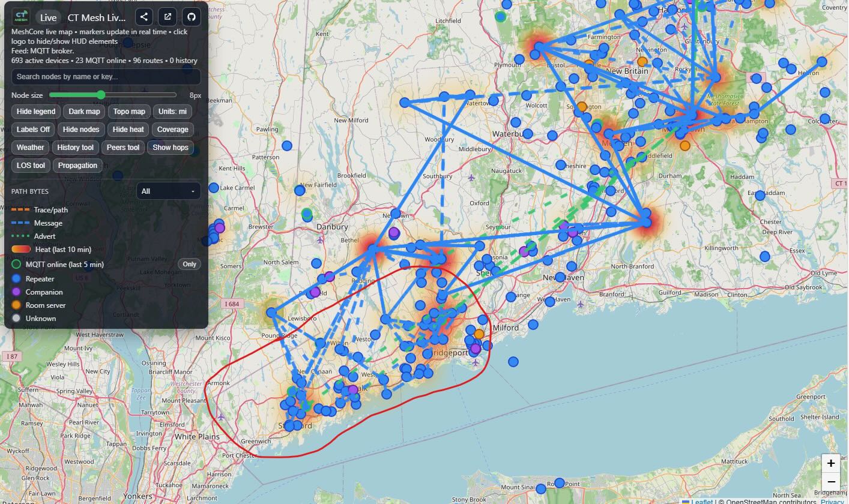The height and width of the screenshot is (504, 849).
Task: Click the hub repeater marker near Lewisboro
Action: pos(271,313)
